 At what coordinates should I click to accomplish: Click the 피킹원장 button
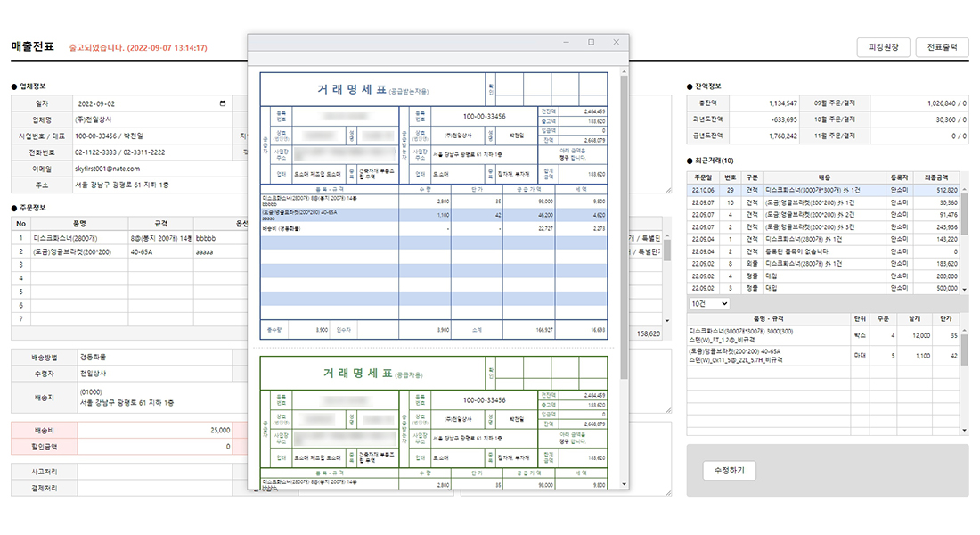click(x=883, y=47)
